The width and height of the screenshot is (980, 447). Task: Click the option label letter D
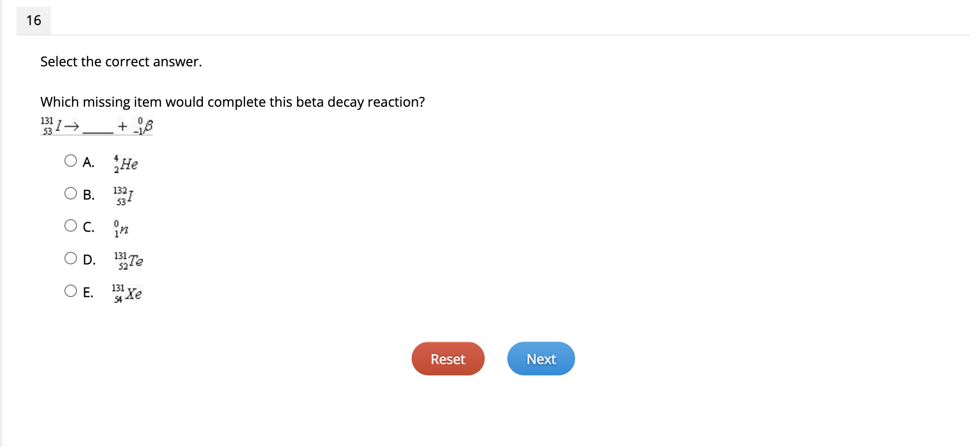pyautogui.click(x=89, y=260)
